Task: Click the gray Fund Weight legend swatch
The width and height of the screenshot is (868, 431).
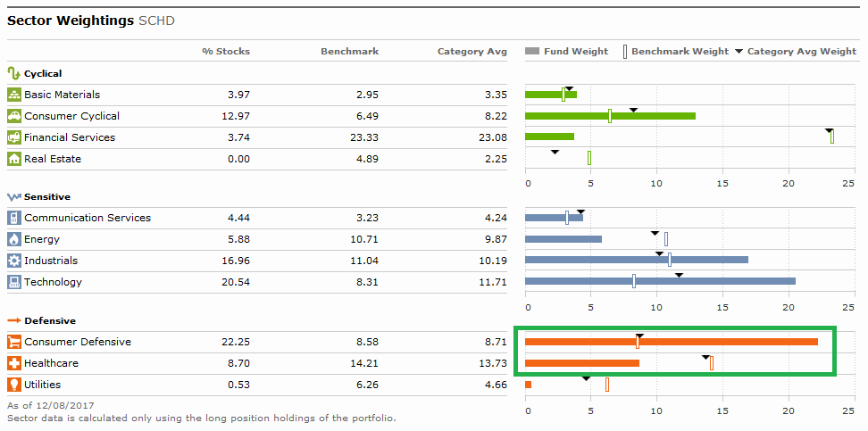Action: (x=533, y=52)
